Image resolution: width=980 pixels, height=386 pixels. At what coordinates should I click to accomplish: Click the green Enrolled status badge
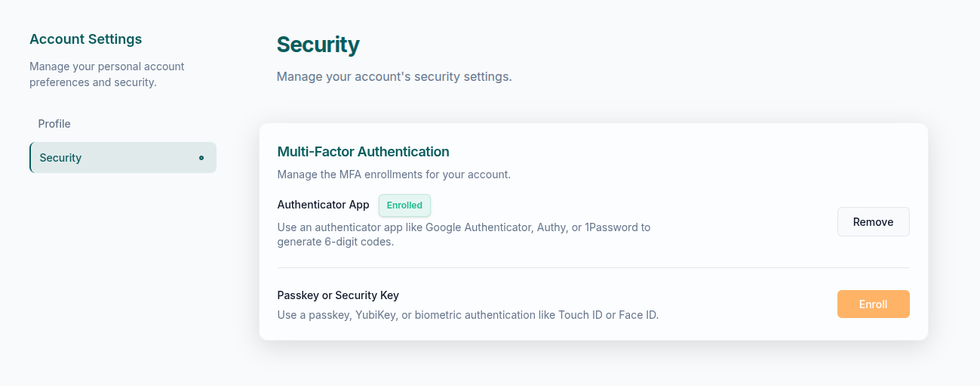[x=404, y=205]
